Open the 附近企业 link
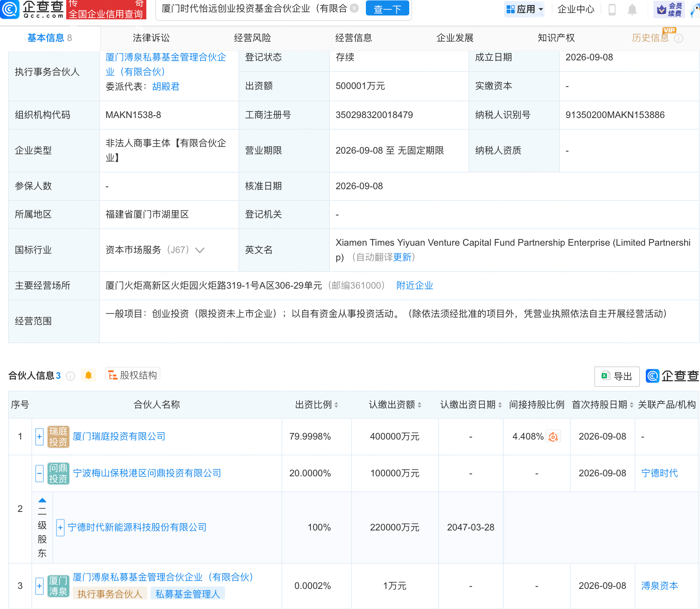700x609 pixels. (x=415, y=286)
